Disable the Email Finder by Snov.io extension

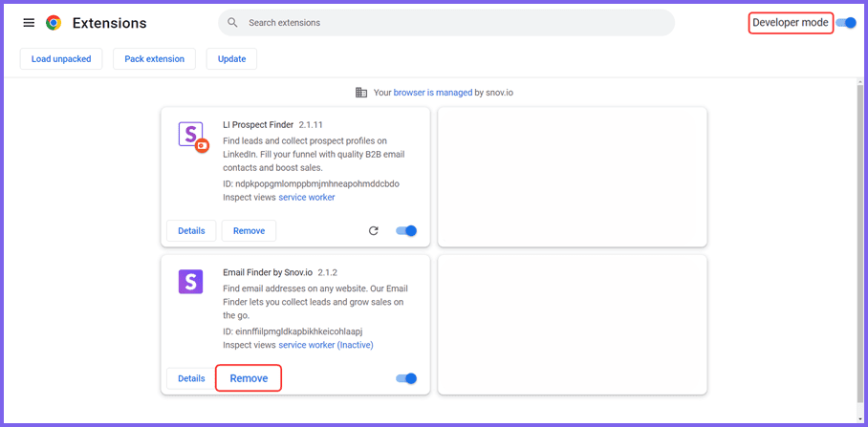[406, 378]
